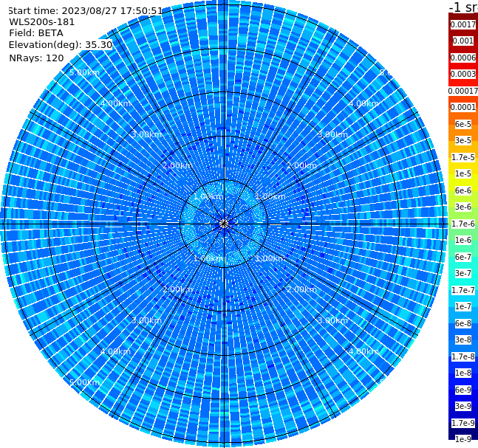Select the 1.7e-8 blue colorbar label
478x448 pixels.
pos(463,356)
